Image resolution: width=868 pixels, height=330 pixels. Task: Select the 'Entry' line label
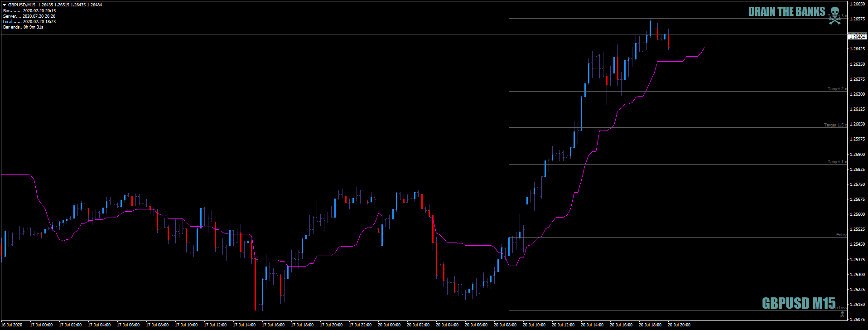(841, 235)
